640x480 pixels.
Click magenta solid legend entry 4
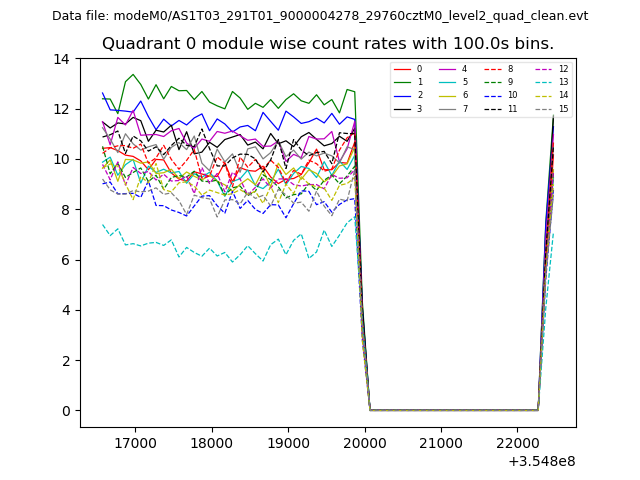click(x=453, y=69)
